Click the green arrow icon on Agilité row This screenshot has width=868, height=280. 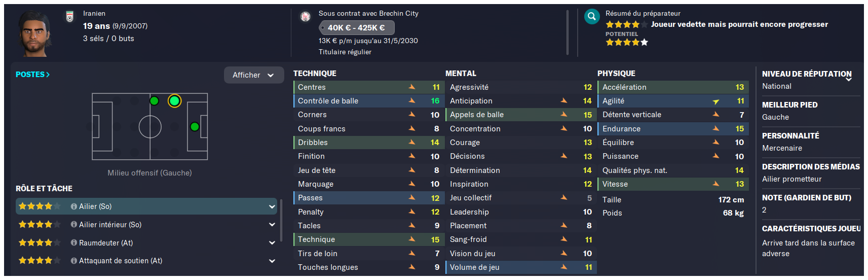[716, 101]
